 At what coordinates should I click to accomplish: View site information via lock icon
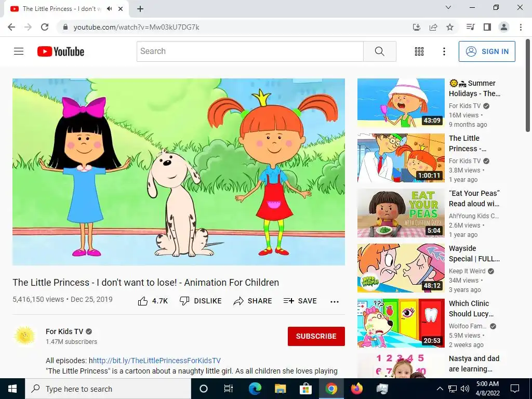[65, 27]
